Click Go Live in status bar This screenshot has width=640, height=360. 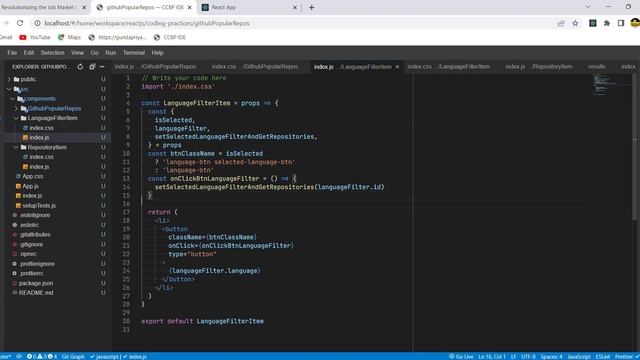point(461,356)
